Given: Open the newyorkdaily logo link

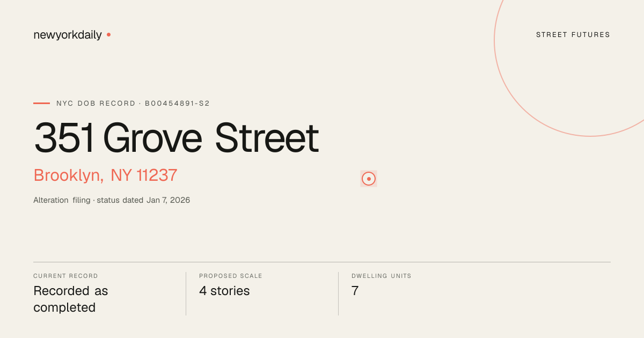Looking at the screenshot, I should tap(68, 35).
